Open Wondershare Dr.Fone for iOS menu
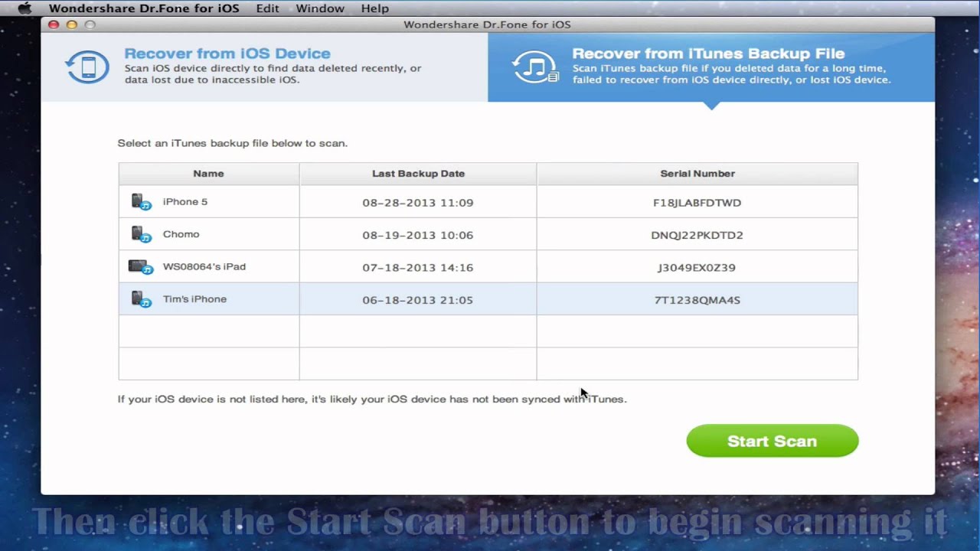This screenshot has height=551, width=980. tap(144, 8)
